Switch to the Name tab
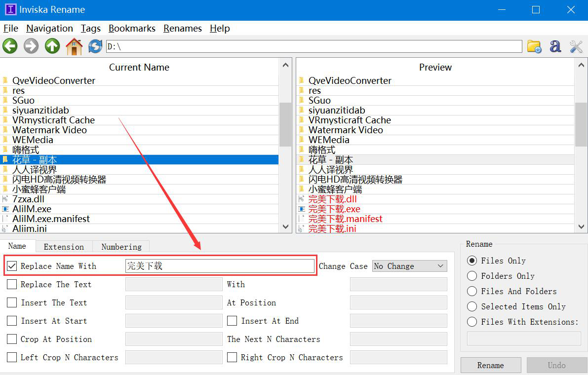588x375 pixels. [x=17, y=246]
